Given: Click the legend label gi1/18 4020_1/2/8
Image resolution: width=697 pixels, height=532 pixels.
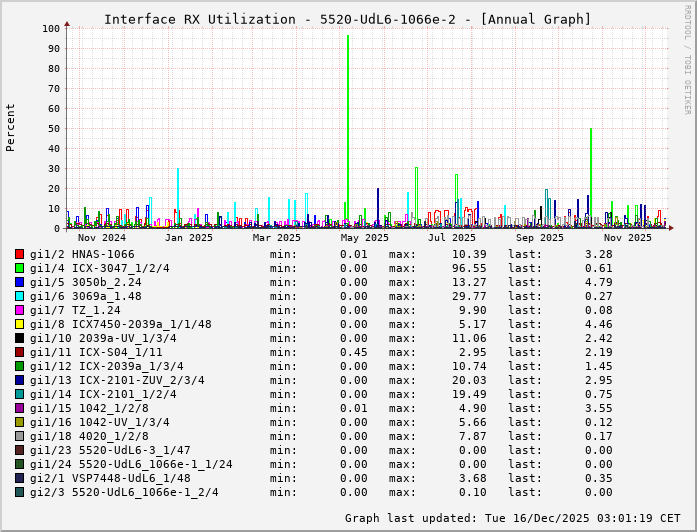Looking at the screenshot, I should point(89,436).
